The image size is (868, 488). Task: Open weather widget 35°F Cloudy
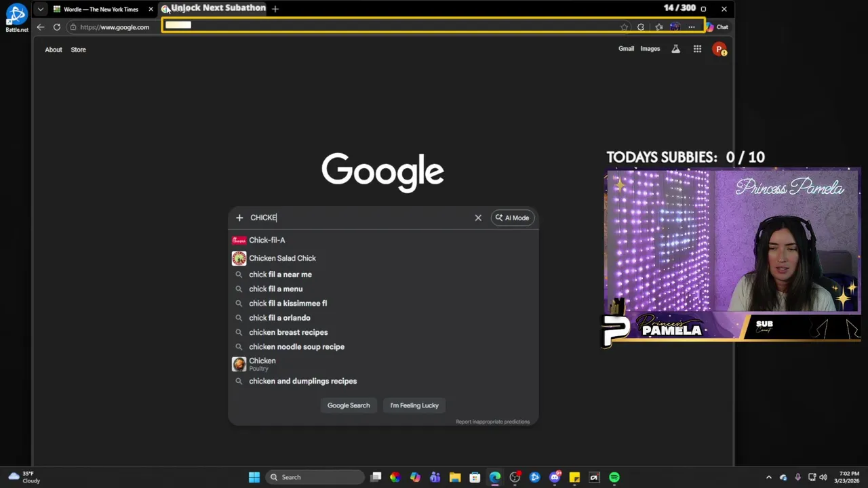[24, 477]
